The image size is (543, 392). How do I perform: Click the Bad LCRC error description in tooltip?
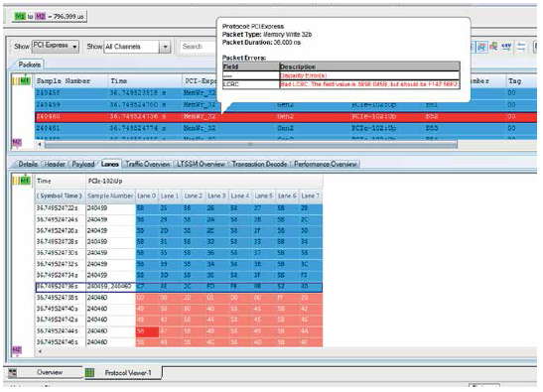369,84
